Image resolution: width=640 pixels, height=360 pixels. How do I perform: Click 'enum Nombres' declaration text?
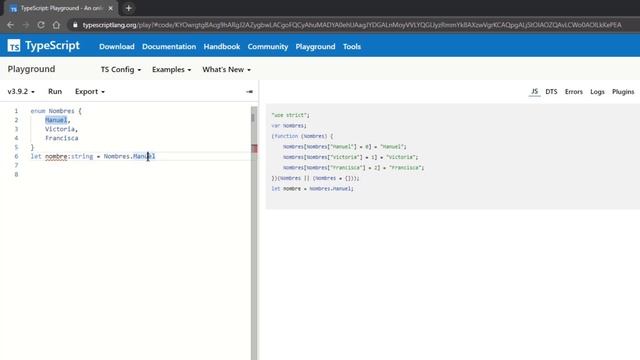[52, 111]
